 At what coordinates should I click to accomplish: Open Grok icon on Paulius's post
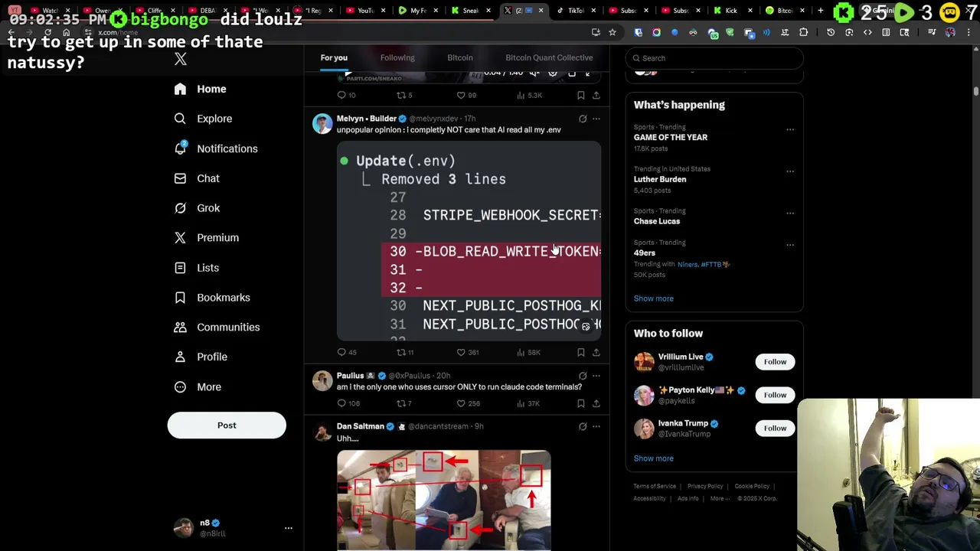tap(583, 376)
